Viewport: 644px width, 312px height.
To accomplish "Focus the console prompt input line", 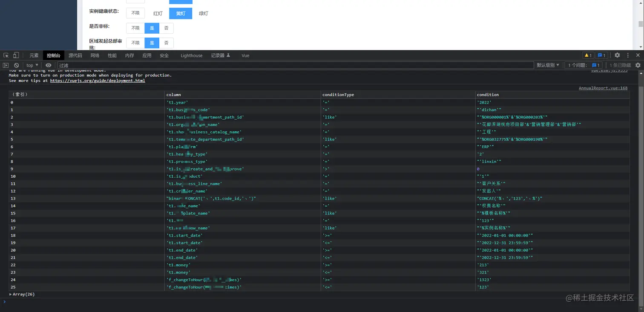I will click(x=319, y=302).
